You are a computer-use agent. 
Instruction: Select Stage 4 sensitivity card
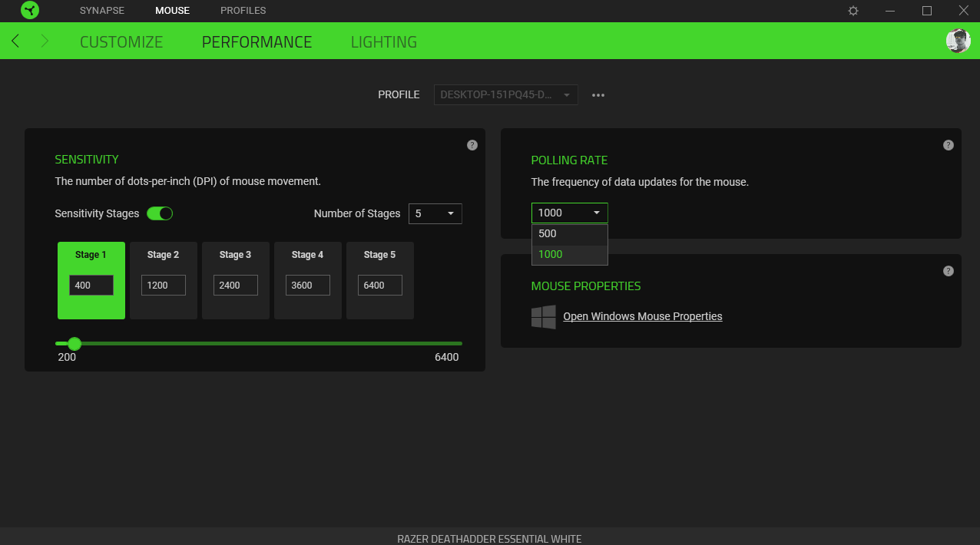(x=308, y=280)
